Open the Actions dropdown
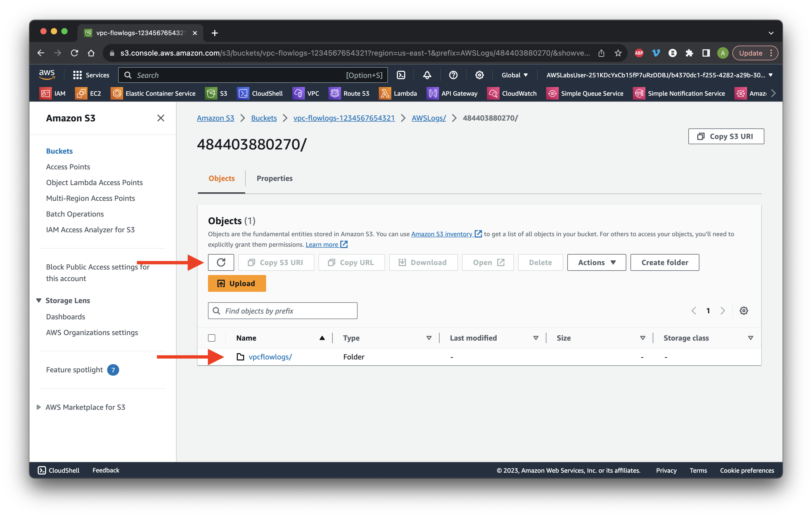The width and height of the screenshot is (812, 517). 596,262
